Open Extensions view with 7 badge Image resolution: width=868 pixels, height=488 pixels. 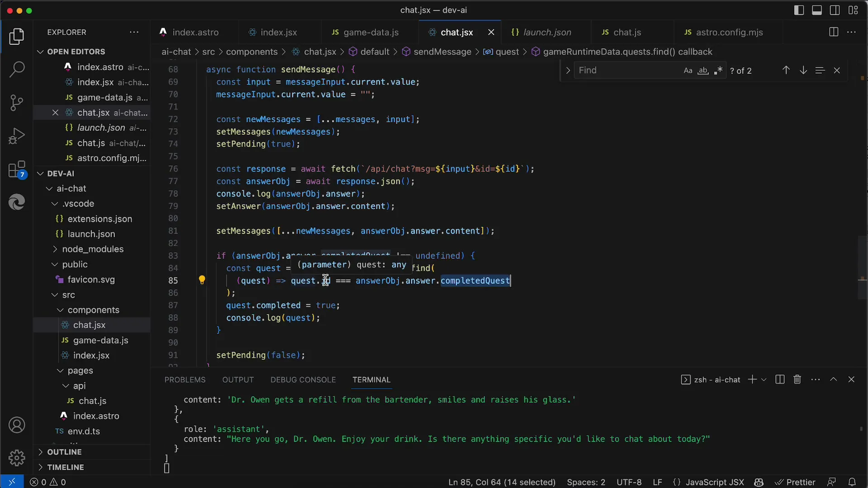coord(17,170)
